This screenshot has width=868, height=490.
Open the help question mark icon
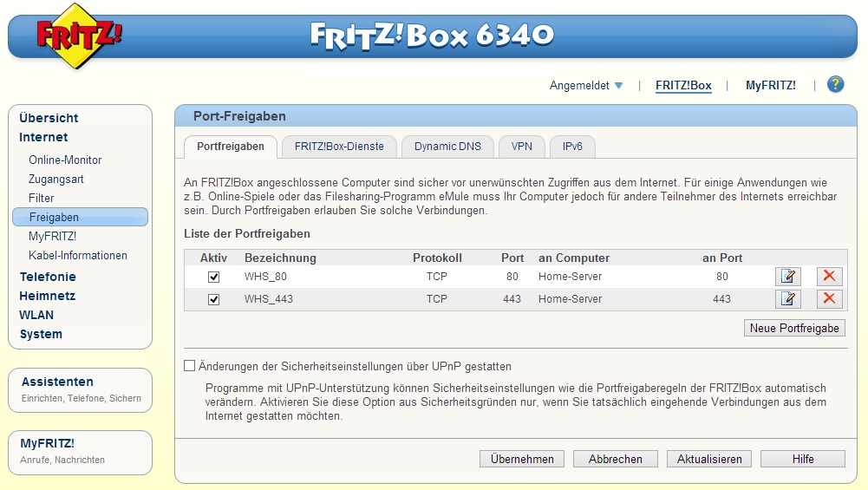click(835, 85)
